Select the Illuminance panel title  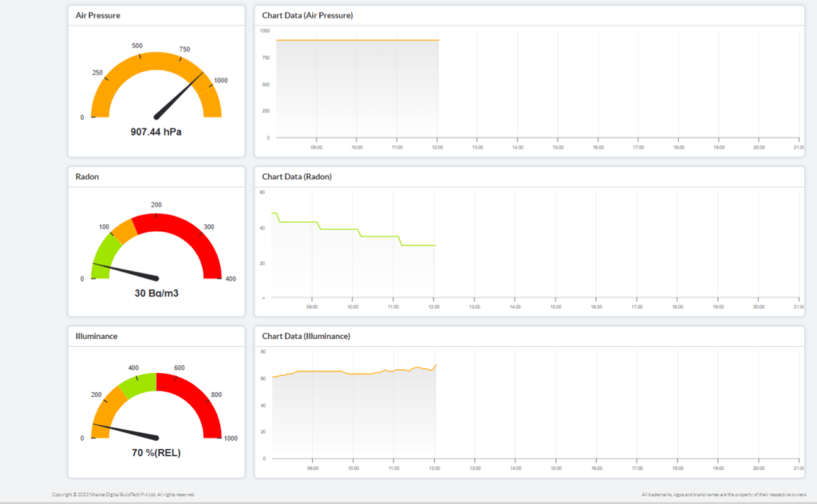click(96, 336)
